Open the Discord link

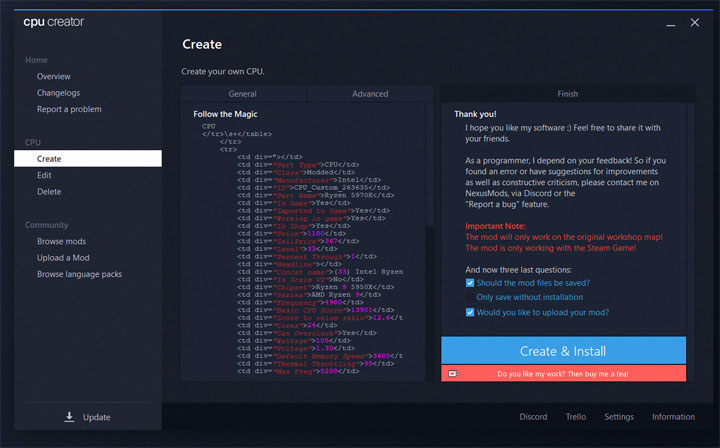pyautogui.click(x=533, y=417)
